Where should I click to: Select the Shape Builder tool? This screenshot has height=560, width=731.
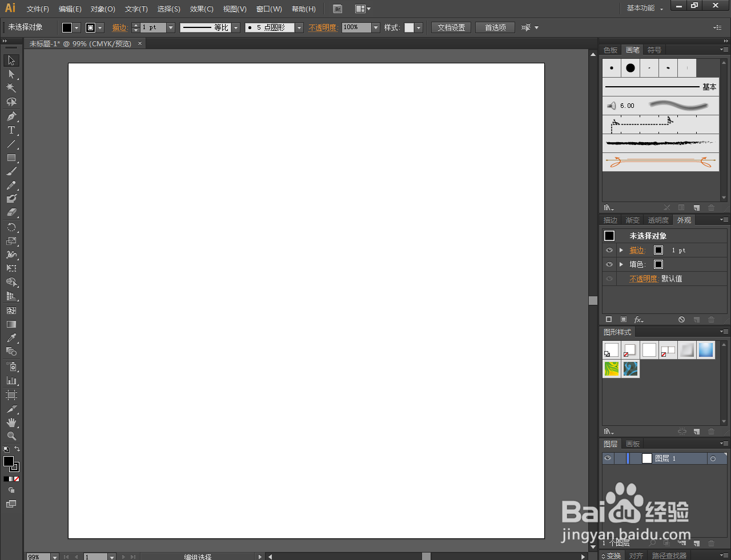[11, 283]
